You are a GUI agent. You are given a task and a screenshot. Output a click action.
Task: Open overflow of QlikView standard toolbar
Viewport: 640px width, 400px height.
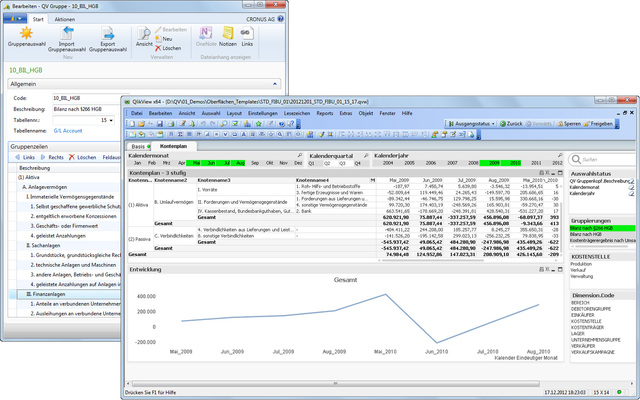(298, 124)
